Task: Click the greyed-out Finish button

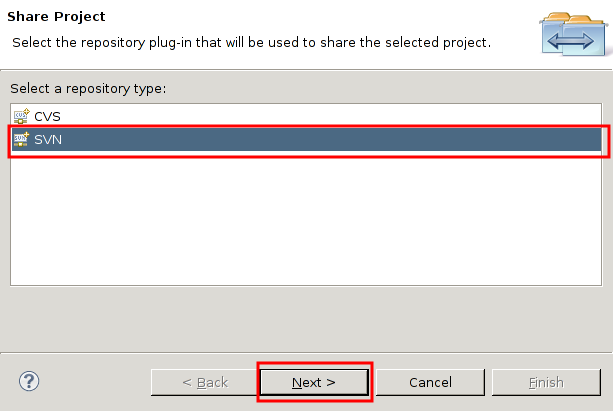Action: [x=546, y=382]
